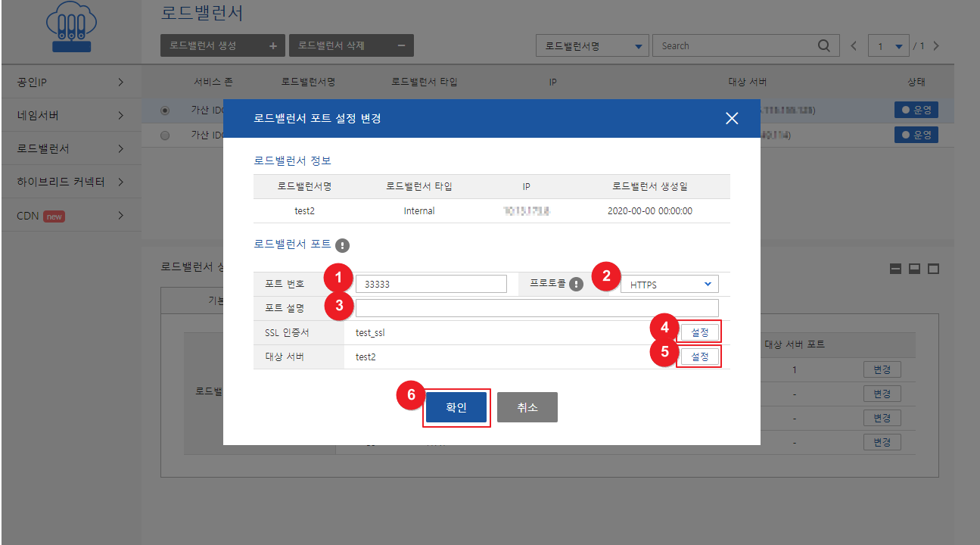Click the red new badge beside CDN

click(x=54, y=216)
